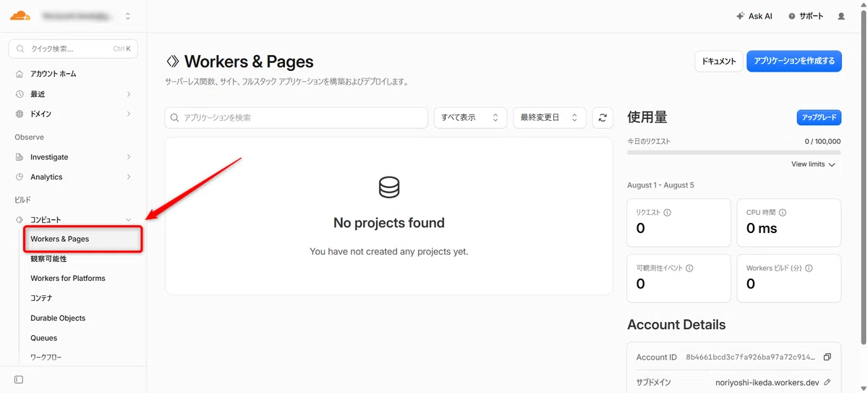
Task: Open Analytics in the sidebar
Action: [46, 177]
